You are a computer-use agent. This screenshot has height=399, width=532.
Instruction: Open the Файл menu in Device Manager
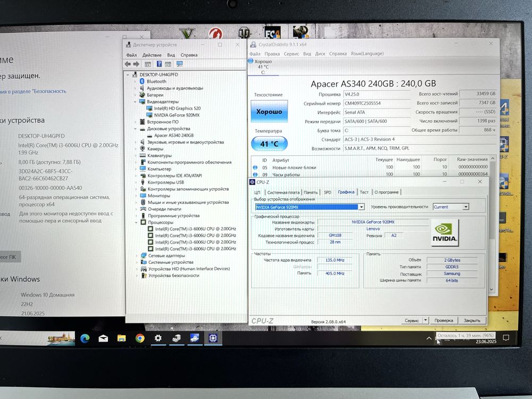point(131,55)
